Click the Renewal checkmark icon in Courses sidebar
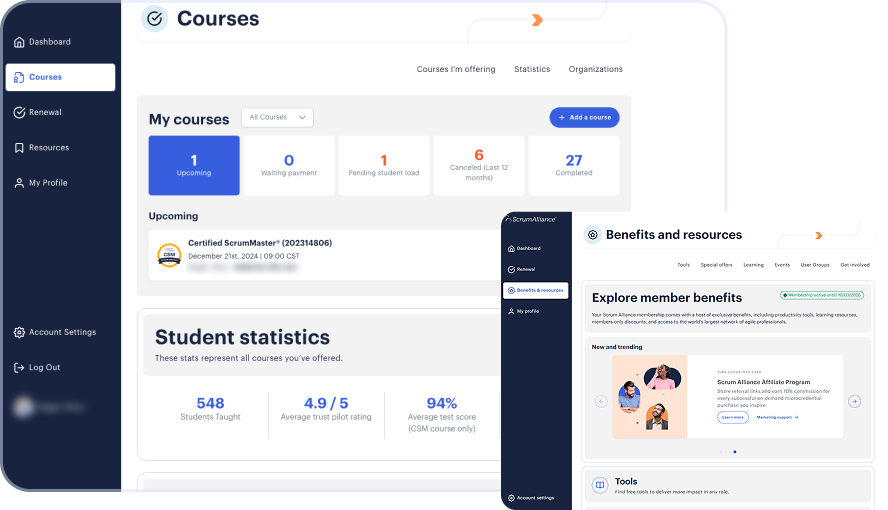Screen dimensions: 888x510 [19, 112]
